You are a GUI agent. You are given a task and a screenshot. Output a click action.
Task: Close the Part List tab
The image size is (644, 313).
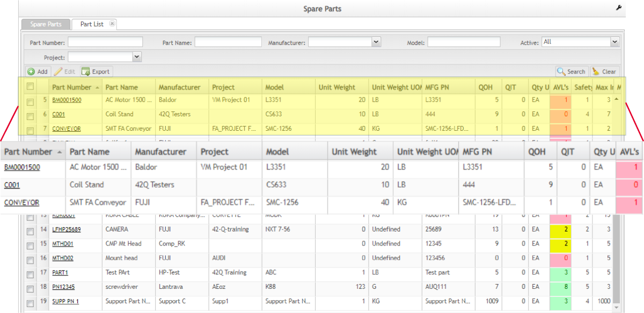[112, 24]
